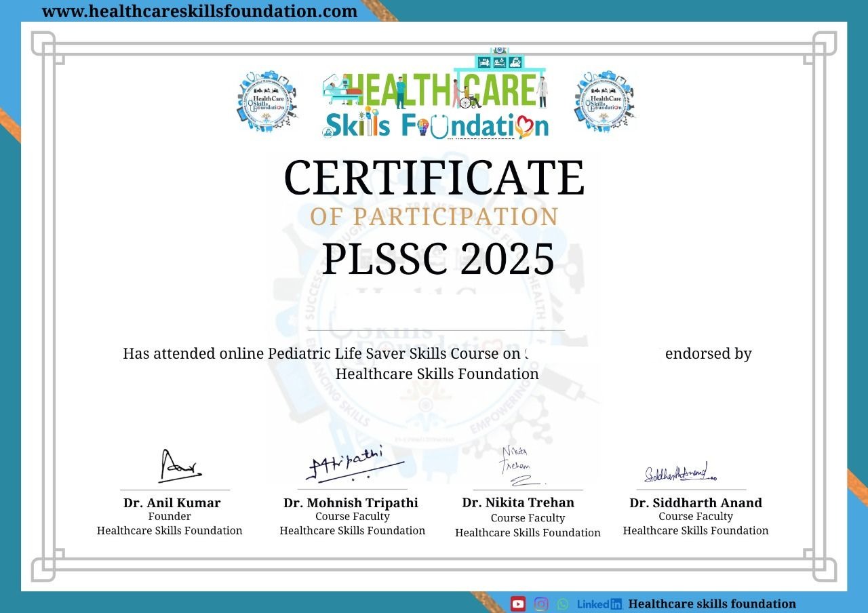Select the 'OF PARTICIPATION' subtitle
The height and width of the screenshot is (613, 868).
pyautogui.click(x=434, y=217)
